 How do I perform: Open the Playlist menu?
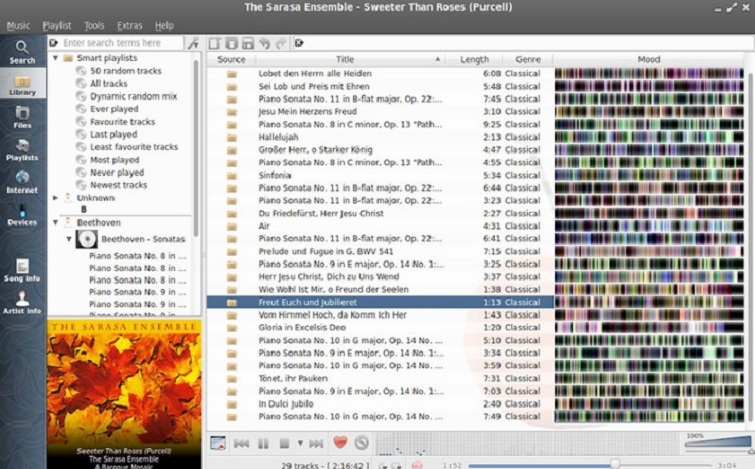(57, 25)
